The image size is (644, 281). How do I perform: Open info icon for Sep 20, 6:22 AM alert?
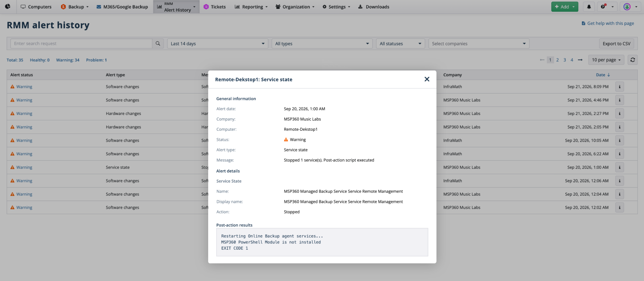pyautogui.click(x=620, y=154)
